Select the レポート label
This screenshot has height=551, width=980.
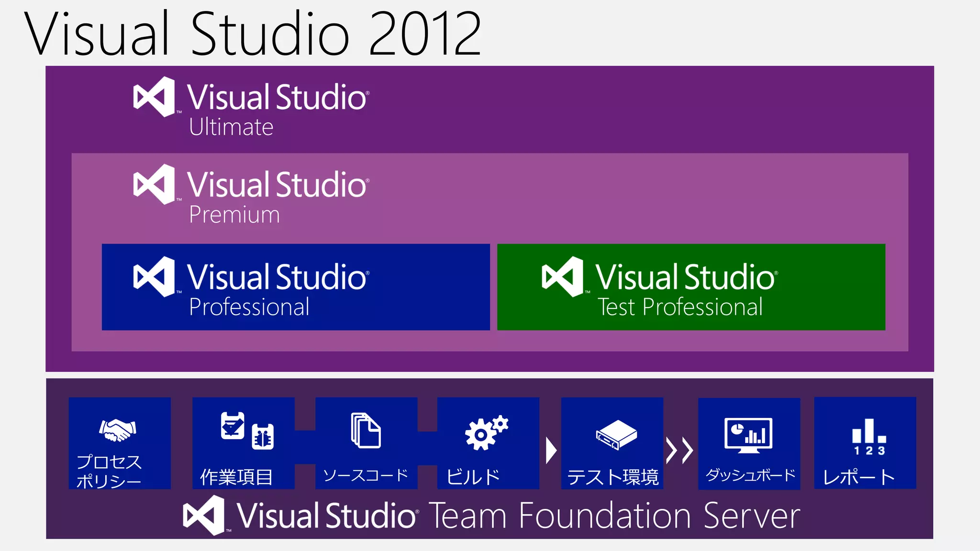click(859, 477)
